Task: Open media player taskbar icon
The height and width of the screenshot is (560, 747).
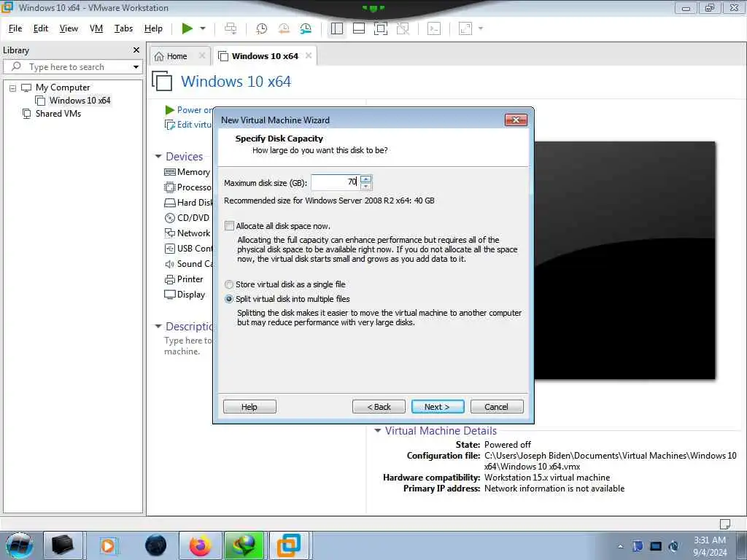Action: (108, 545)
